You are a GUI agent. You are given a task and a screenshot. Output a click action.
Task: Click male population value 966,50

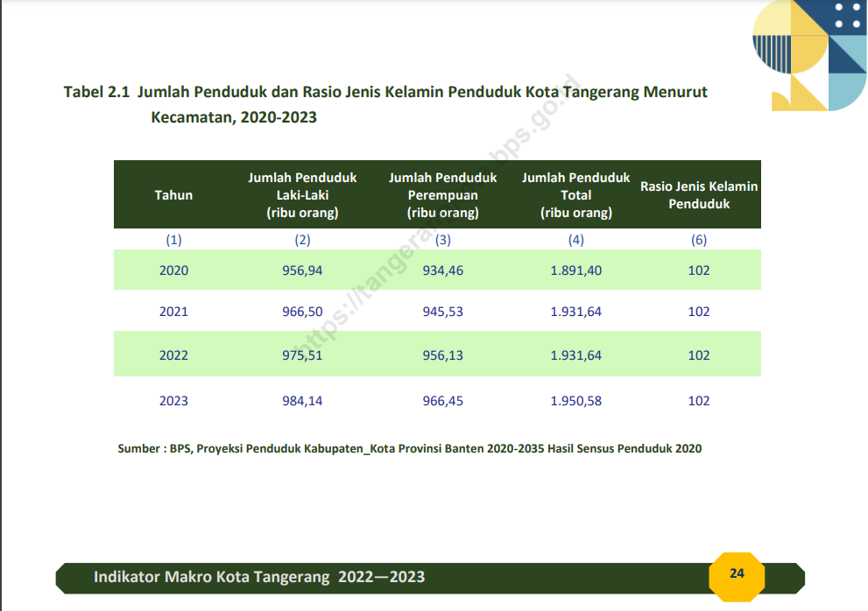point(302,313)
